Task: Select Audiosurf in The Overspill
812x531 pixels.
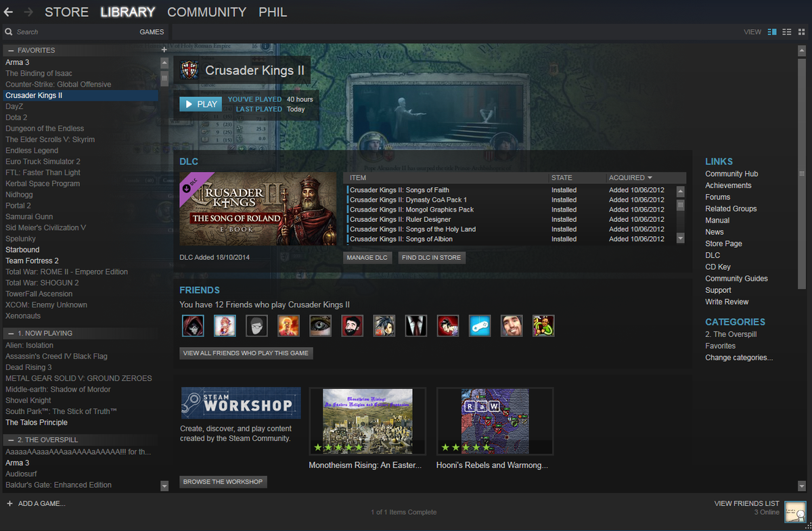Action: point(21,474)
